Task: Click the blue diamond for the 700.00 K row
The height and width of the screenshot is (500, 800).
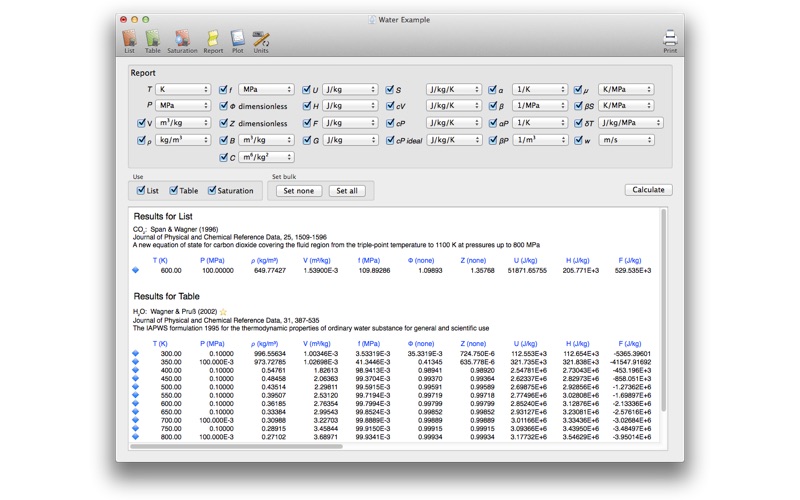Action: pyautogui.click(x=135, y=420)
